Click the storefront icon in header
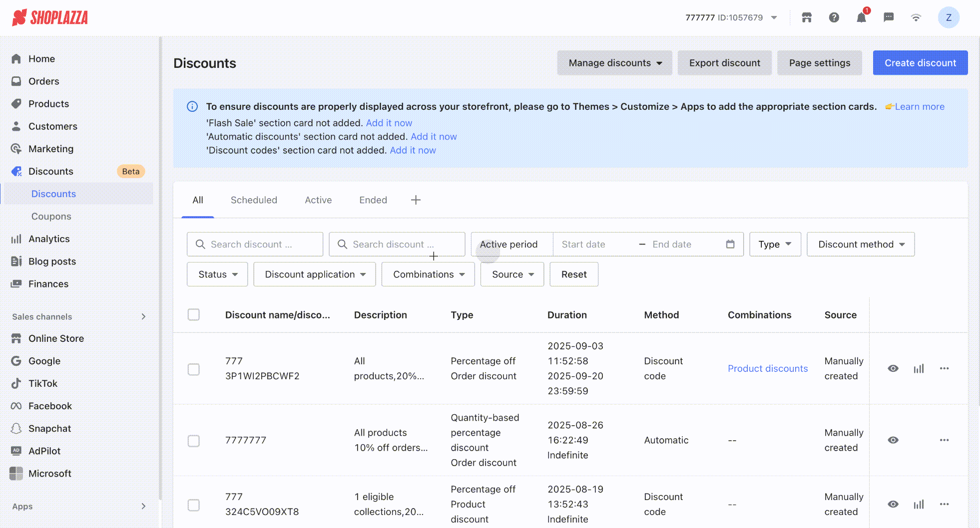The image size is (980, 528). (x=807, y=18)
